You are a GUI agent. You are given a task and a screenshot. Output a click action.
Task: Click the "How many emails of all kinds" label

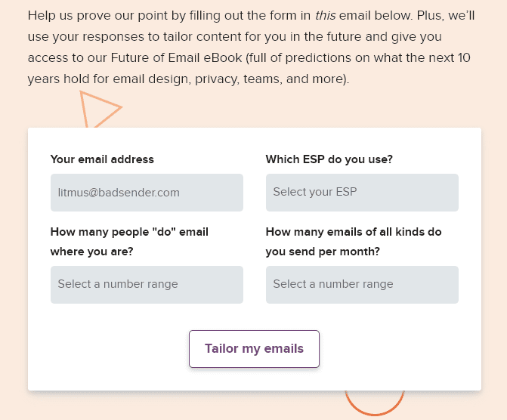tap(354, 232)
